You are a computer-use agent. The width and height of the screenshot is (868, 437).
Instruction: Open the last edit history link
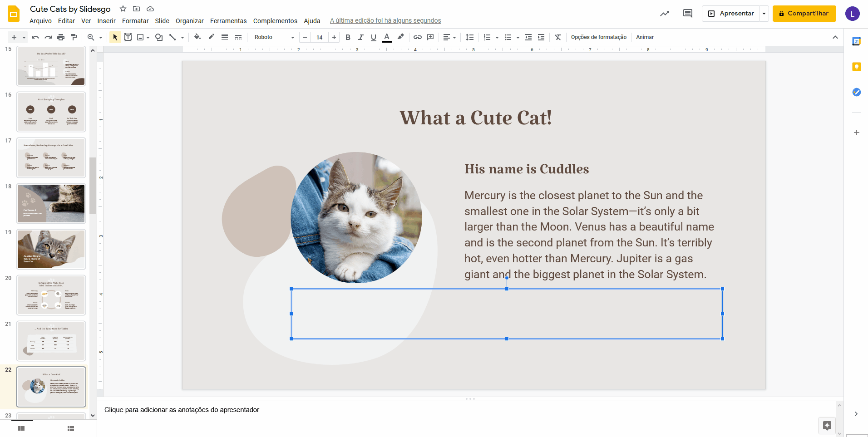point(385,21)
